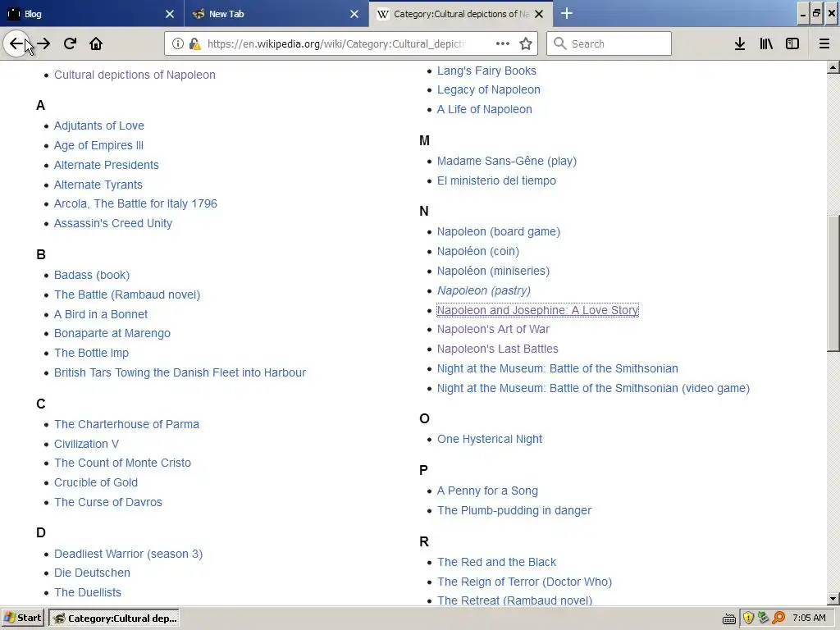Click the network computers tray icon

(764, 618)
